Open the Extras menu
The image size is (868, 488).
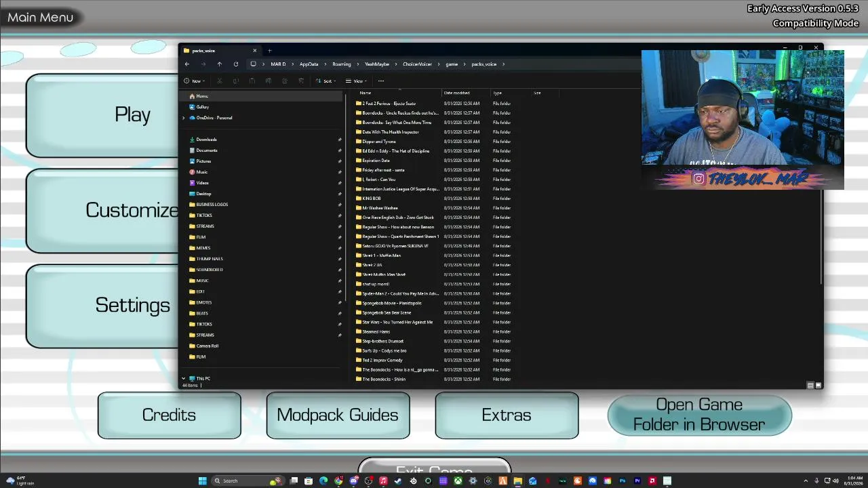coord(507,415)
